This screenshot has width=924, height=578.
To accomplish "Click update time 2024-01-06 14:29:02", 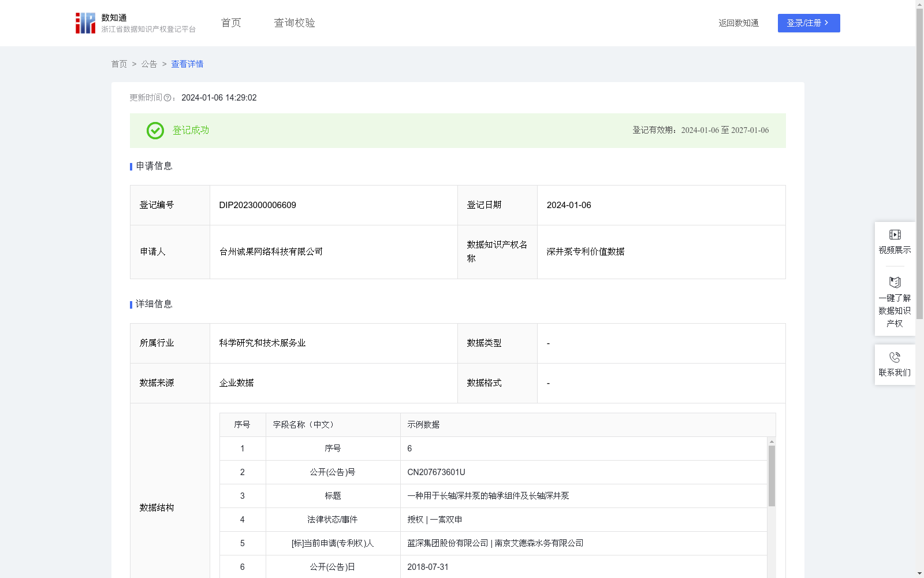I will pyautogui.click(x=219, y=98).
